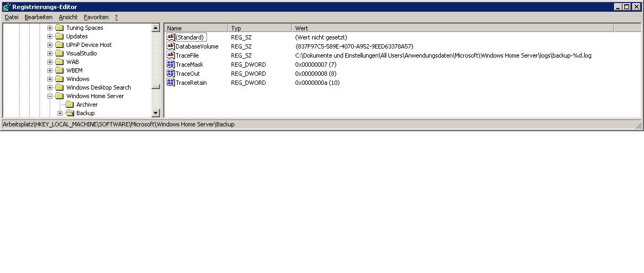Click the tree scrollbar down arrow
644x273 pixels.
(x=156, y=113)
